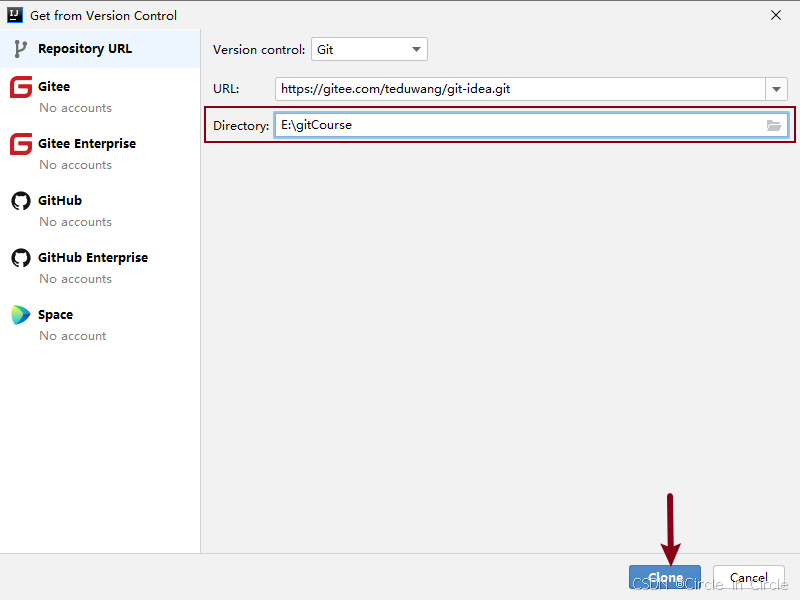Browse for directory using the folder icon
Image resolution: width=800 pixels, height=600 pixels.
tap(773, 125)
